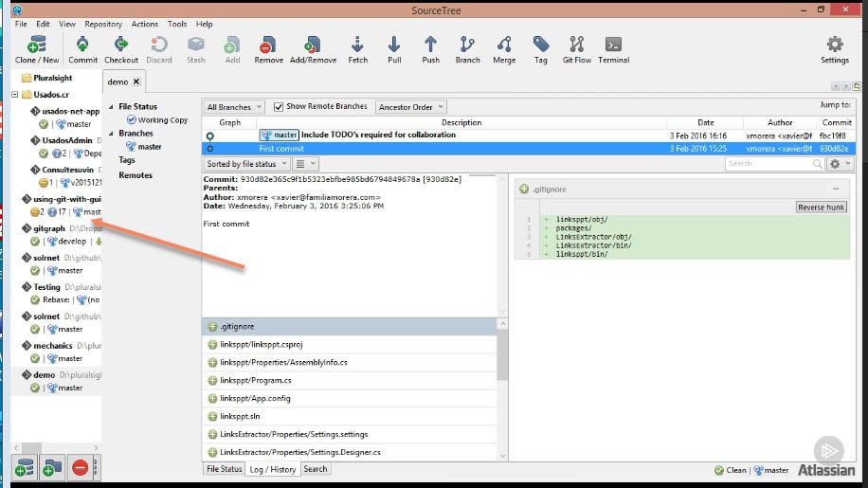Click the Add/Remove toolbar icon

pos(313,49)
